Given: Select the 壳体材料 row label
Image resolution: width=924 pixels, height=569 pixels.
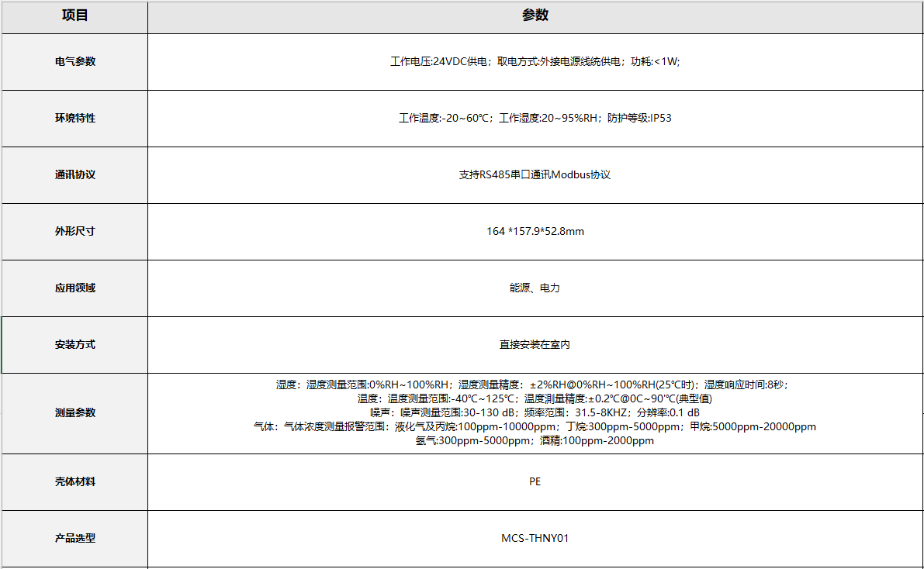Looking at the screenshot, I should (74, 481).
